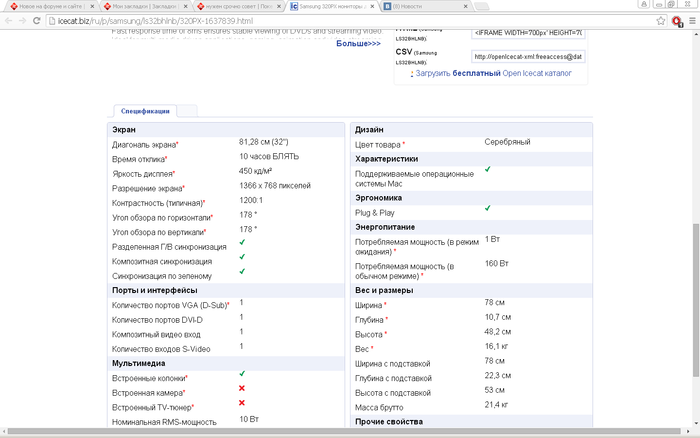Click the horizontal scrollbar right arrow

click(x=688, y=432)
